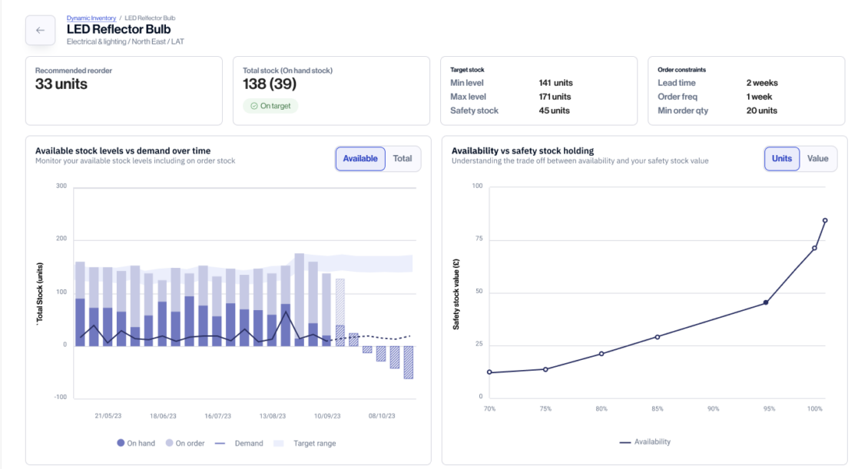Image resolution: width=868 pixels, height=469 pixels.
Task: Switch stock chart to Total view
Action: 403,159
